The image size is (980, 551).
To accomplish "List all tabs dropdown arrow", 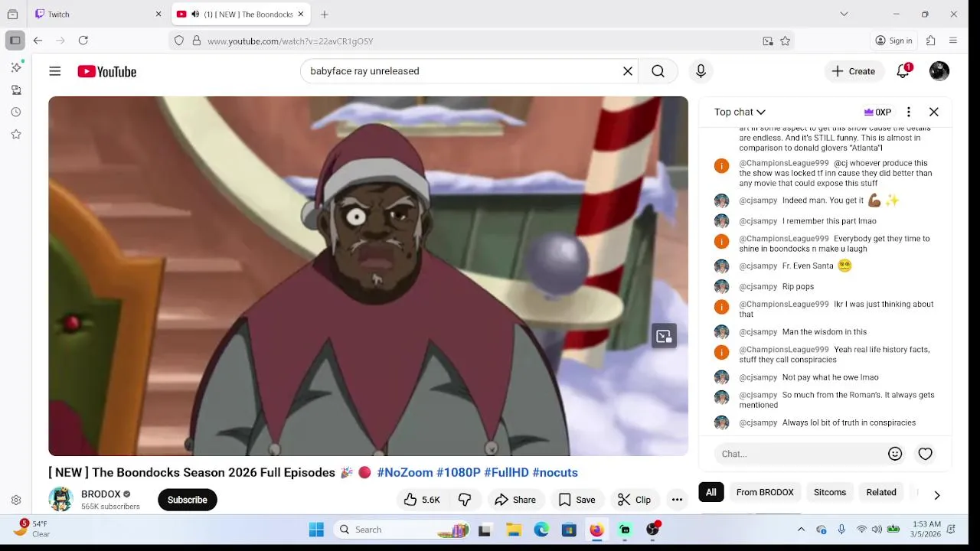I will pos(844,14).
